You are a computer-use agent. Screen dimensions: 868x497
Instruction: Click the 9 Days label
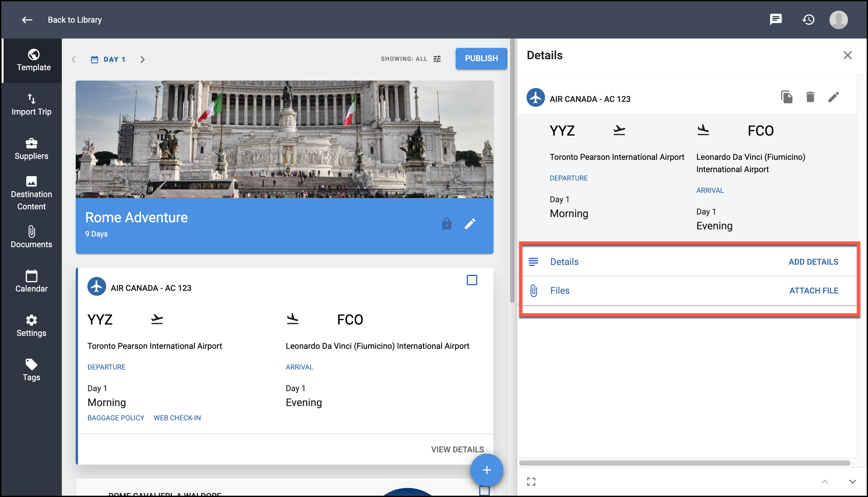96,234
